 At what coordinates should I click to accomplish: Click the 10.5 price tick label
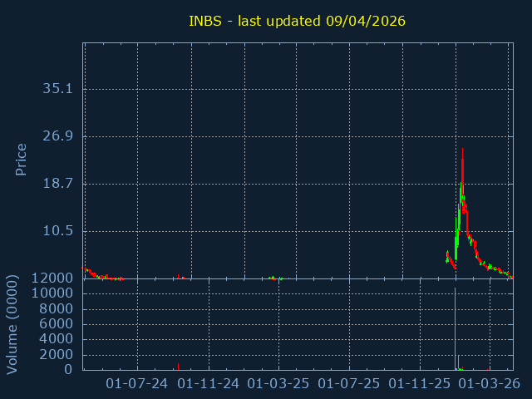click(x=58, y=231)
